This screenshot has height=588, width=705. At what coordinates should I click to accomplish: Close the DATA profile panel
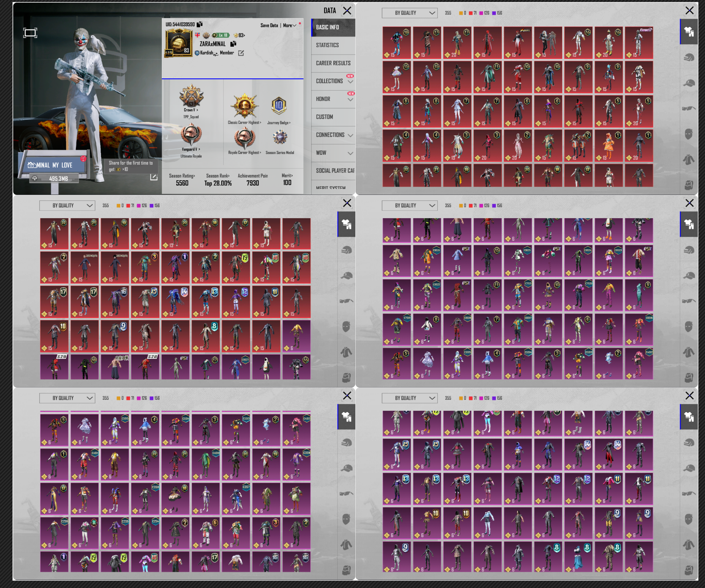347,11
